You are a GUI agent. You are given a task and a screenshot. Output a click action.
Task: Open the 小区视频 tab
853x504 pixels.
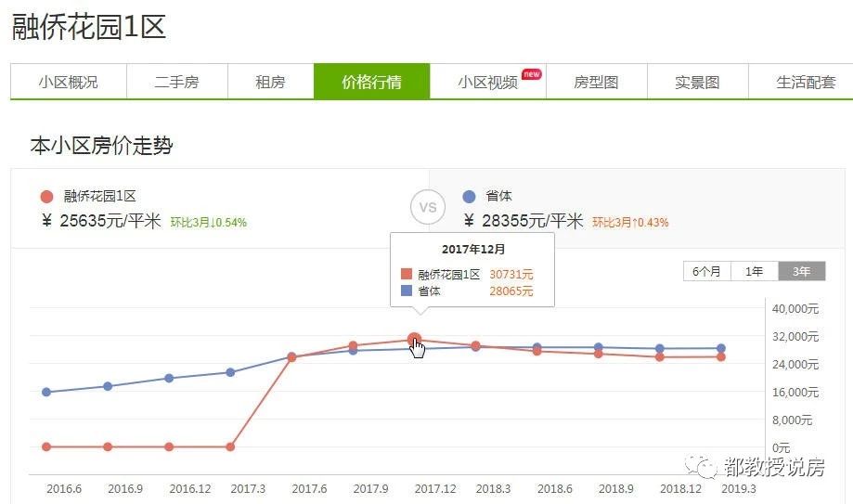click(488, 82)
